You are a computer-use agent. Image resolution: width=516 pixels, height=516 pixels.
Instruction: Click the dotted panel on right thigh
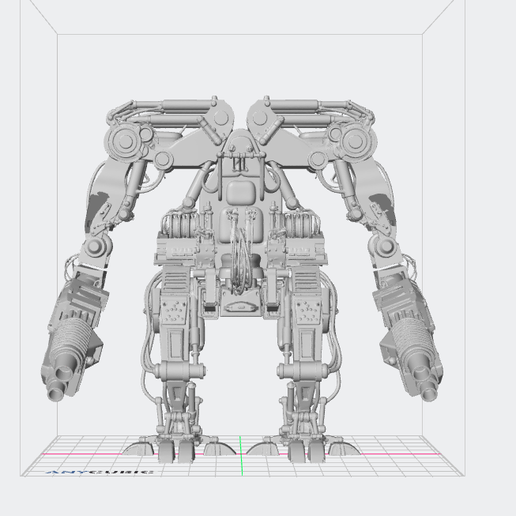(307, 311)
